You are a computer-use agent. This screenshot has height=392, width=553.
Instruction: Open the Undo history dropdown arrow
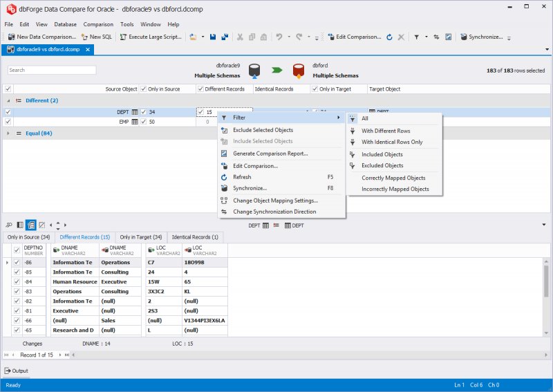pos(289,37)
